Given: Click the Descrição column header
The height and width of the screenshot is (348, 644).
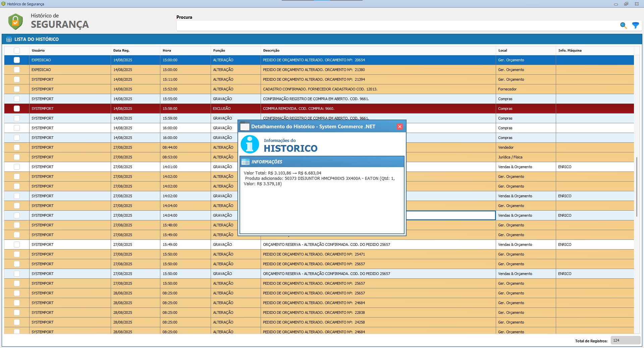Looking at the screenshot, I should click(x=271, y=51).
